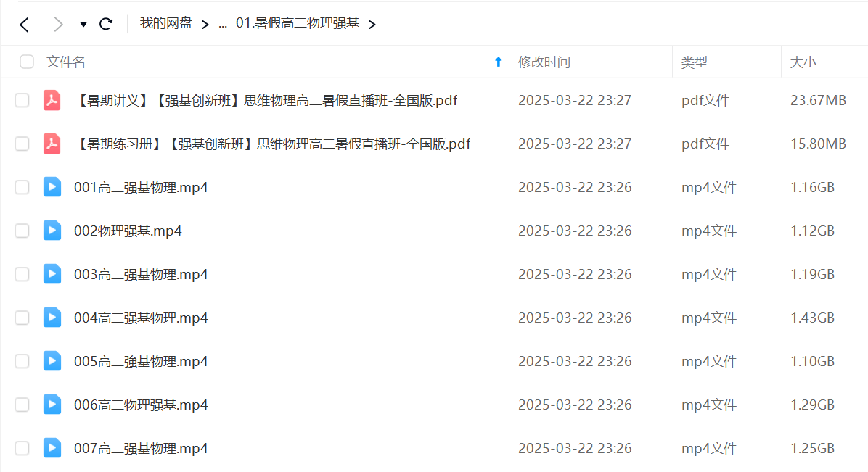Click the 1.10GB size value
The height and width of the screenshot is (472, 868).
[812, 361]
